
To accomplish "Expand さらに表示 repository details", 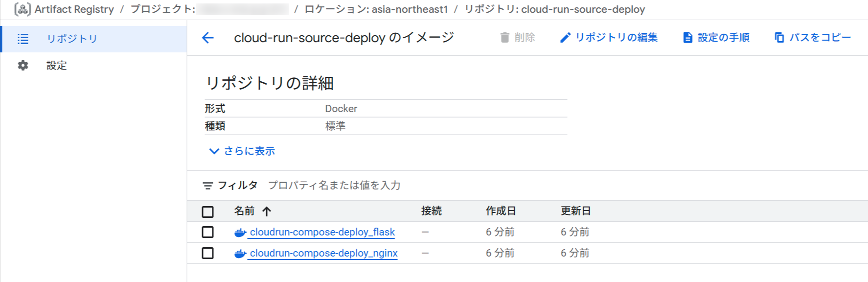I will click(242, 151).
